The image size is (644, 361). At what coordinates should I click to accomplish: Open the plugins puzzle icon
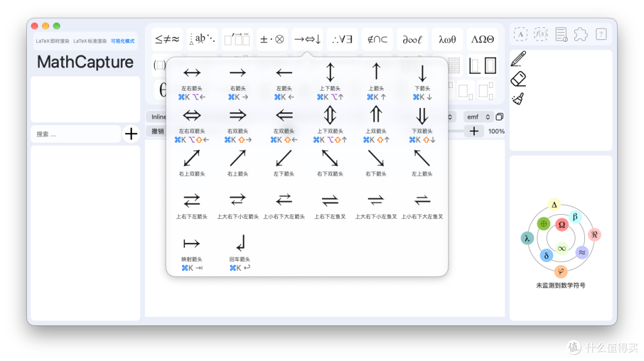[x=581, y=34]
